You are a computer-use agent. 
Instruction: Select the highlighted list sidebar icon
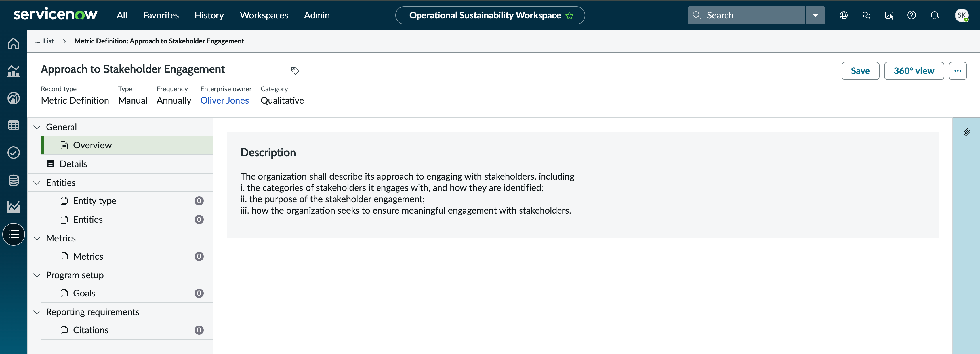(14, 234)
